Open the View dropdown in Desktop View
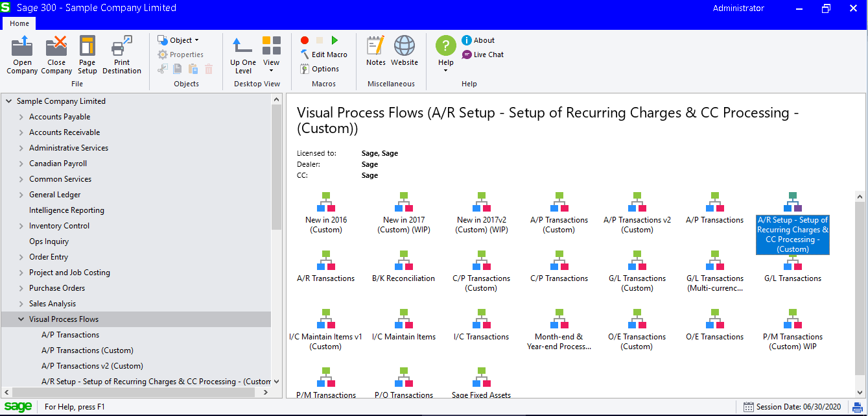Viewport: 868px width, 416px height. [272, 55]
